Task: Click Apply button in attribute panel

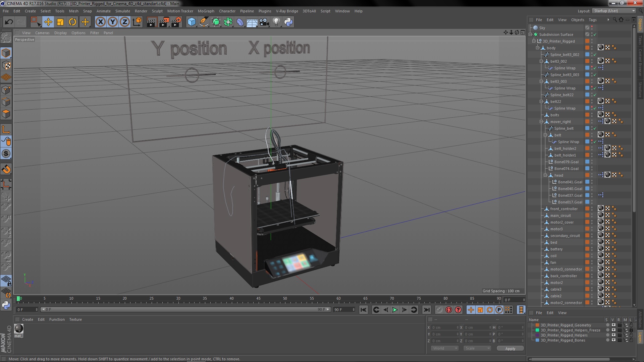Action: pos(511,348)
